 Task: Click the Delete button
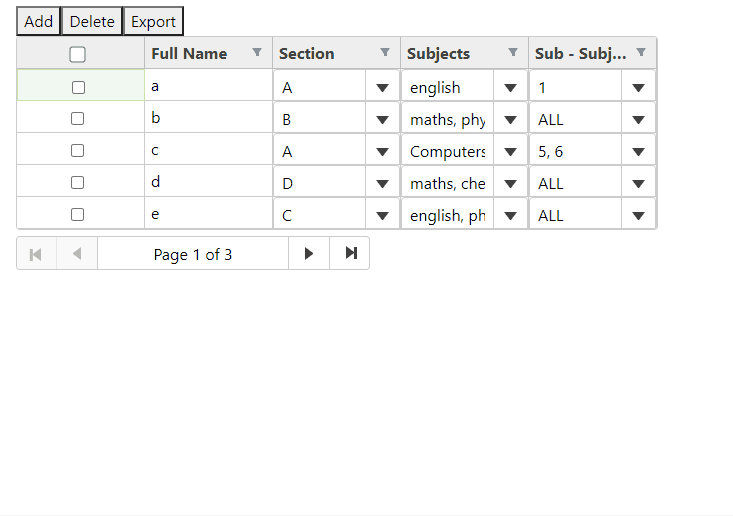click(x=92, y=22)
